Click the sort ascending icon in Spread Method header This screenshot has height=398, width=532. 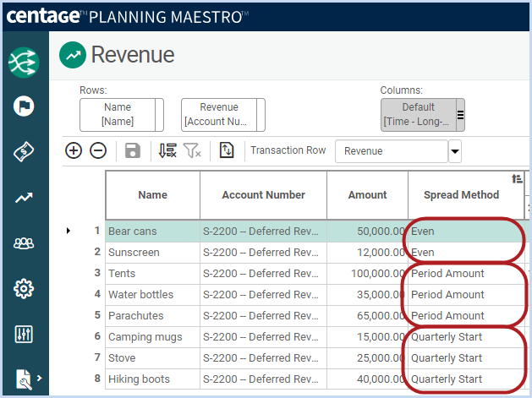click(517, 178)
